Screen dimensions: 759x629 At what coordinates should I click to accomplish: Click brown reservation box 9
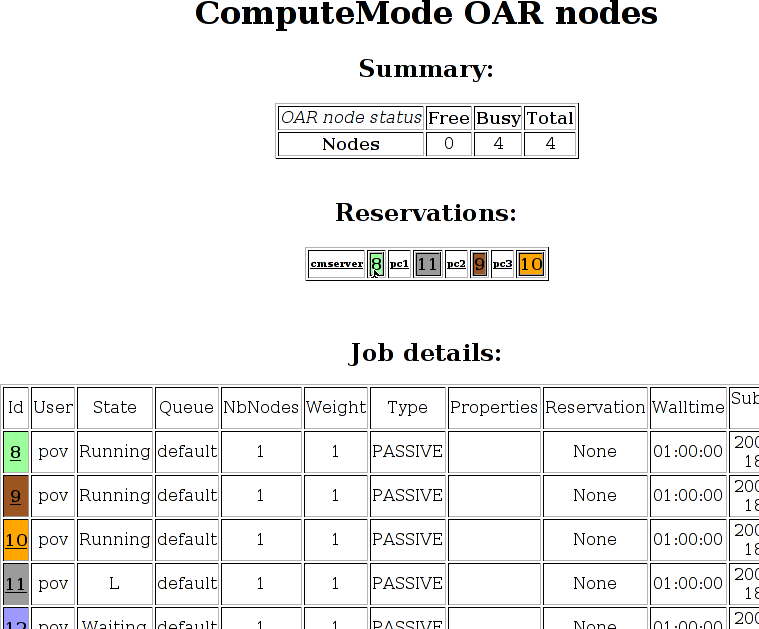point(479,264)
